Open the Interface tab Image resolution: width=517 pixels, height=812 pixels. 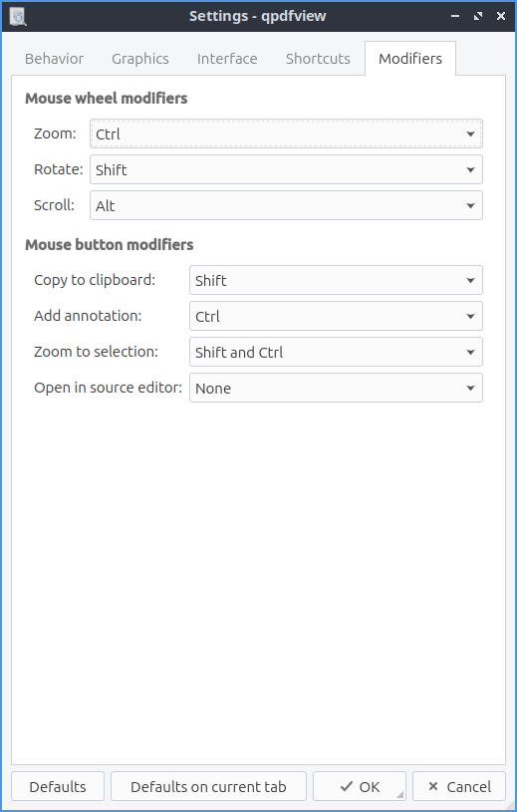coord(227,59)
